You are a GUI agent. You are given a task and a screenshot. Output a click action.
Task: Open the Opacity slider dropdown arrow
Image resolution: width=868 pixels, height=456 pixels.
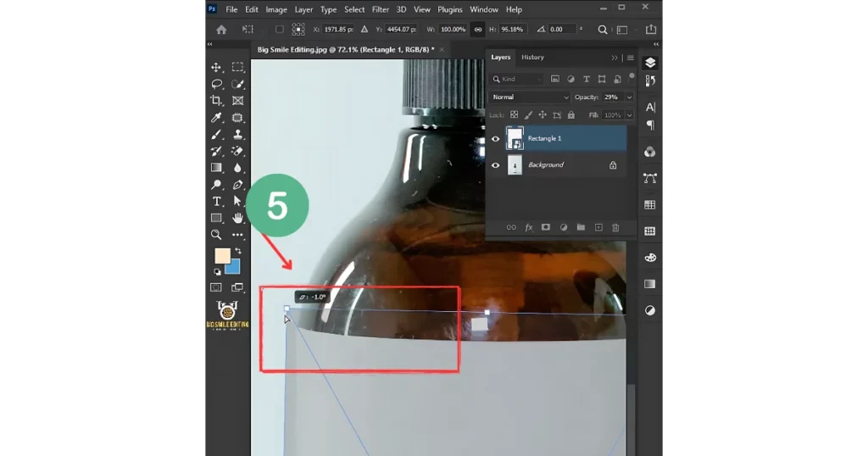pos(630,97)
